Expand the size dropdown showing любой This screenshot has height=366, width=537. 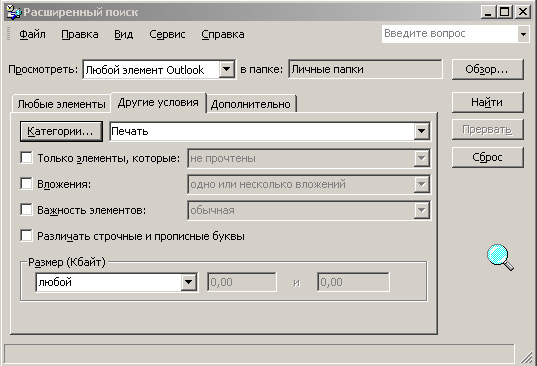coord(189,282)
